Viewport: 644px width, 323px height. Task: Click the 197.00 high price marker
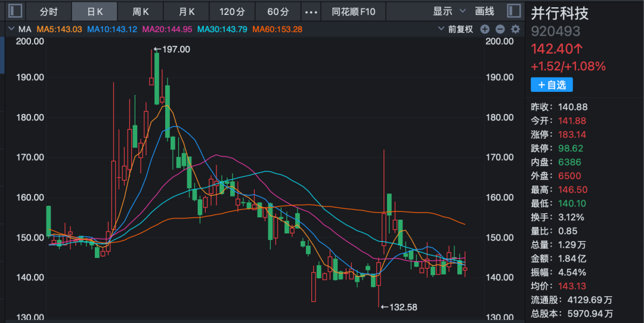pos(175,50)
